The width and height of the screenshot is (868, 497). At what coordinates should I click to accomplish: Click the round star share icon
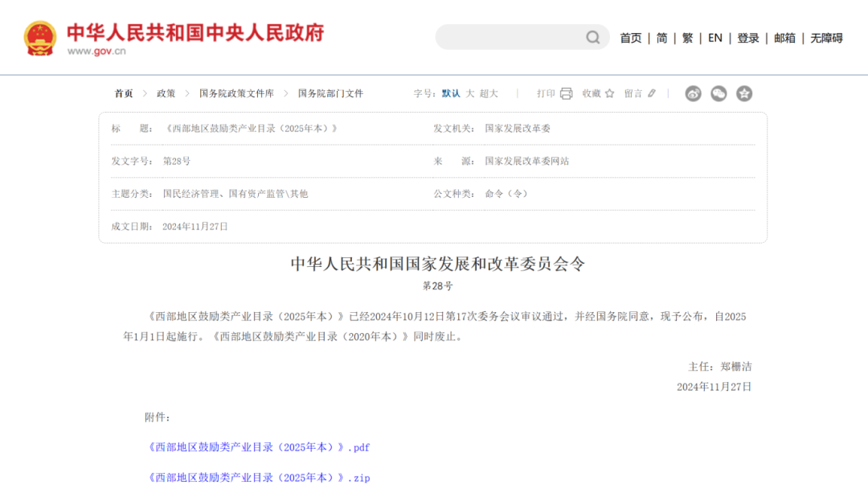click(x=744, y=93)
